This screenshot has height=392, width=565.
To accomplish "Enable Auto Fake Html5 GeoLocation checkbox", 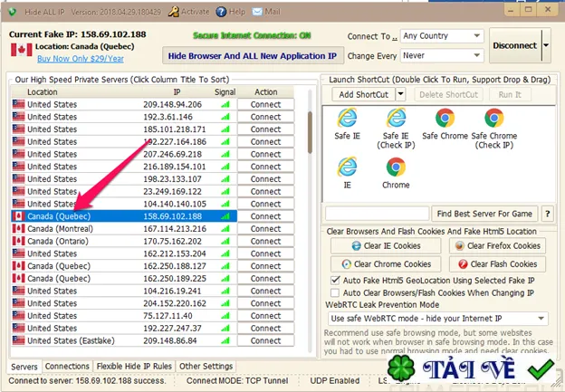I will [x=335, y=280].
